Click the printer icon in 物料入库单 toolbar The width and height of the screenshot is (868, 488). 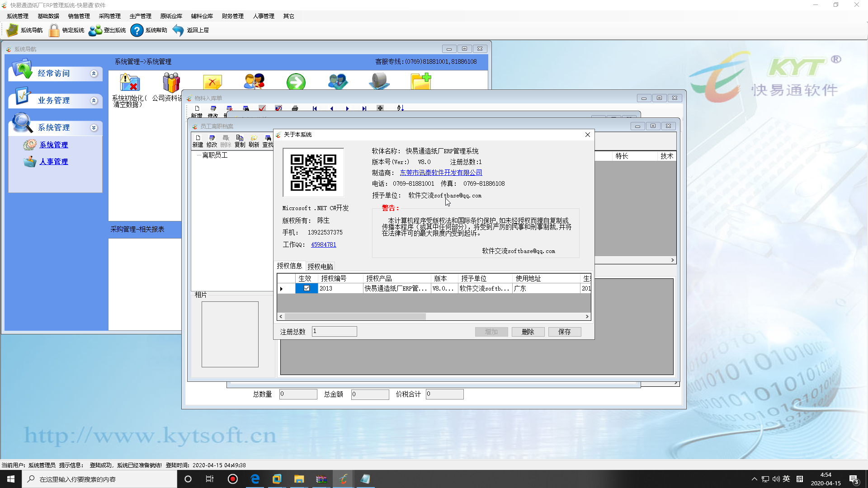(295, 108)
